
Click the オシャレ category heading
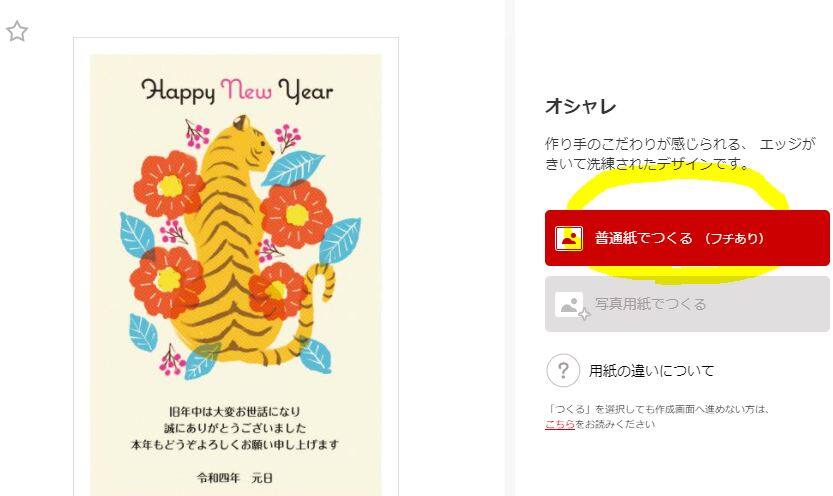(x=581, y=106)
